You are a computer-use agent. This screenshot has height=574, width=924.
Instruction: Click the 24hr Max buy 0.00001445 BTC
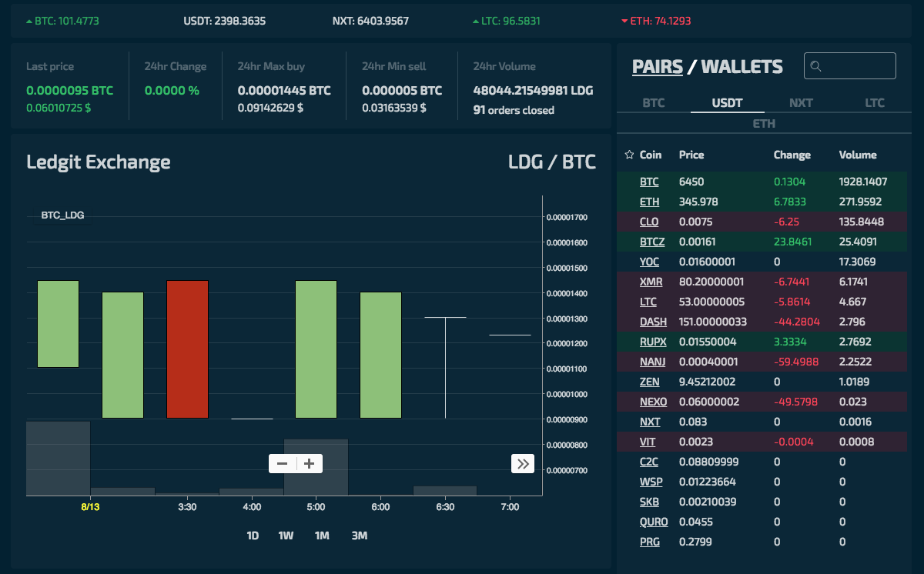pyautogui.click(x=284, y=91)
